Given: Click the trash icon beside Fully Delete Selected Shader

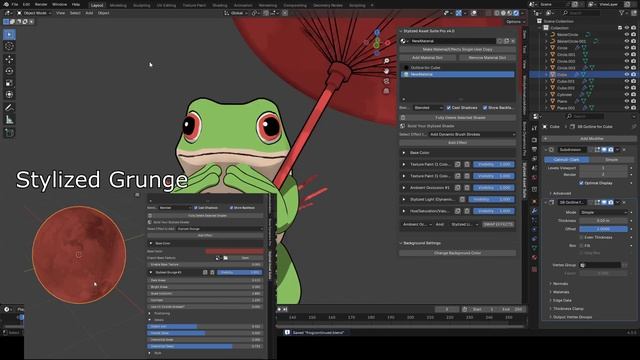Looking at the screenshot, I should 403,118.
